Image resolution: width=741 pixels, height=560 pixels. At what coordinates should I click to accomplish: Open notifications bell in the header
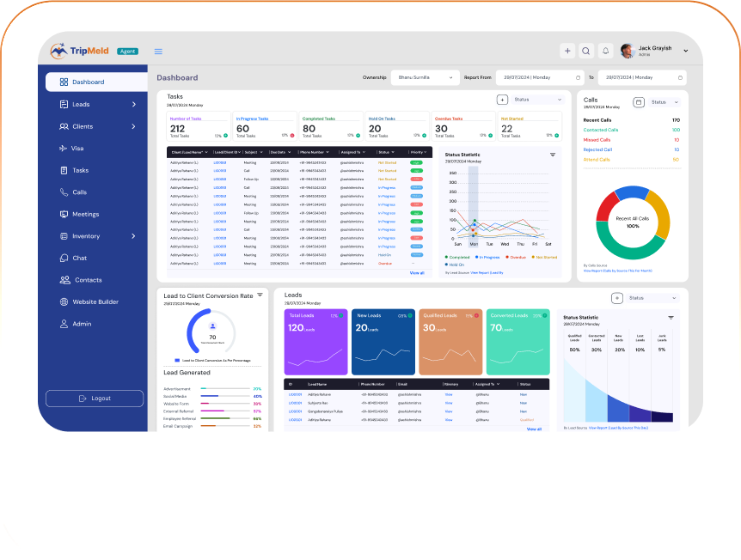click(x=605, y=51)
